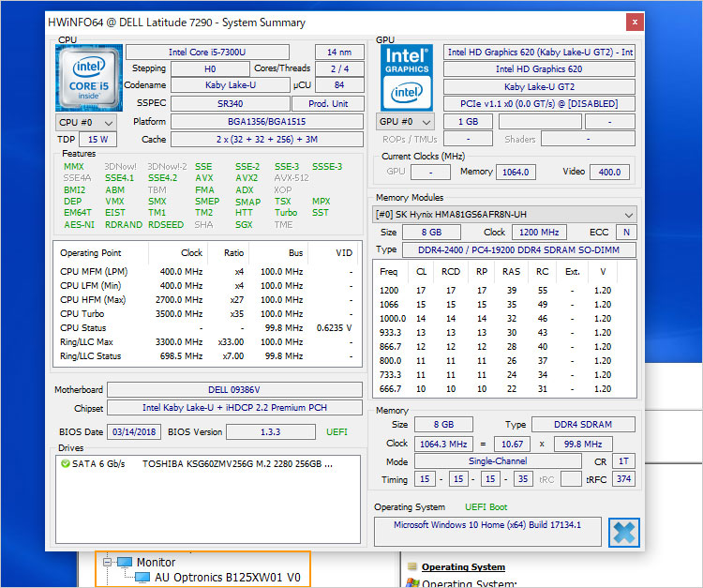This screenshot has height=588, width=703.
Task: Click the Turbo feature label
Action: click(286, 213)
